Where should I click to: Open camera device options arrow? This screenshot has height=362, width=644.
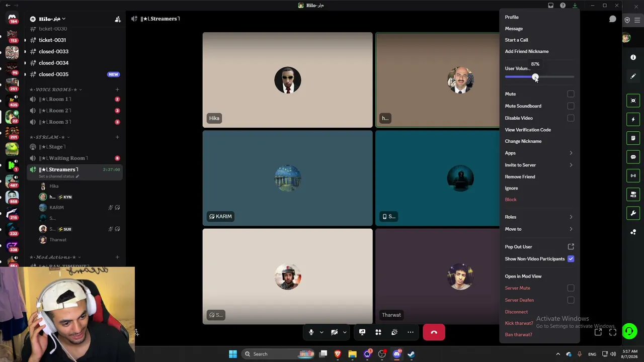coord(345,332)
